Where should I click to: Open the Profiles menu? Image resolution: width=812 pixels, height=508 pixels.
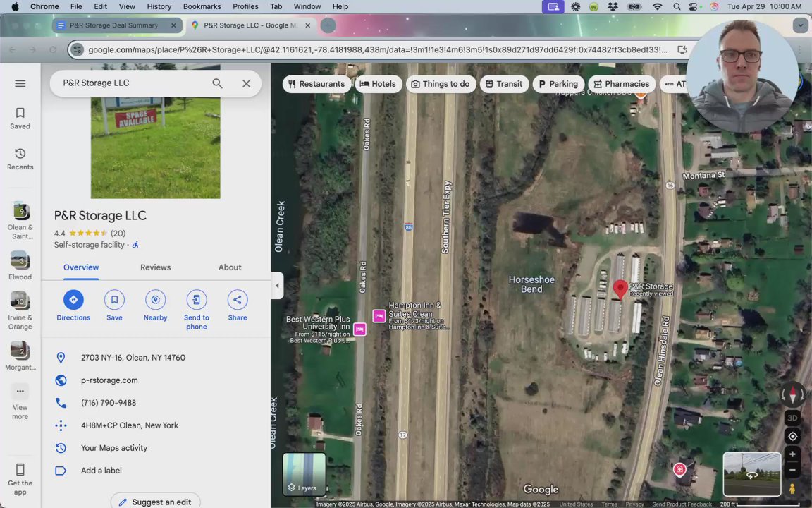pyautogui.click(x=245, y=7)
